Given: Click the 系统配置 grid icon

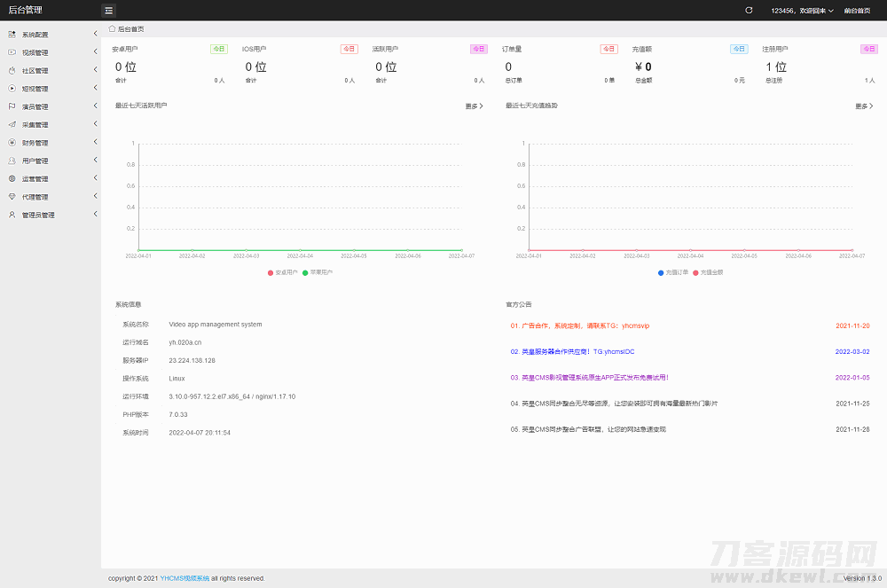Looking at the screenshot, I should click(x=12, y=35).
